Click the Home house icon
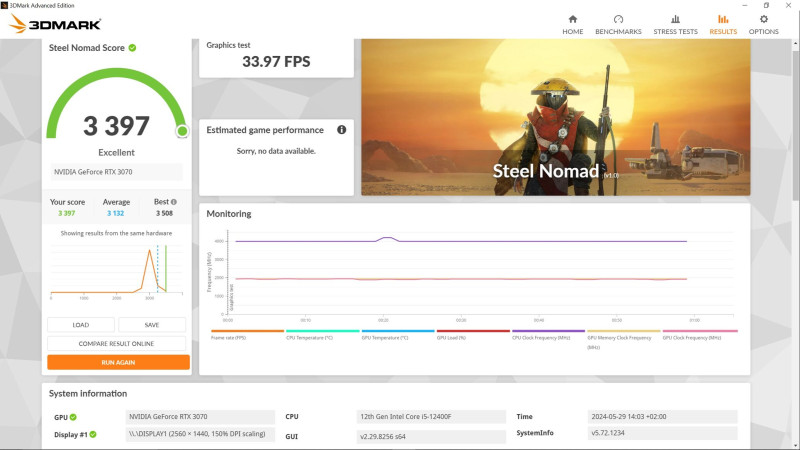The image size is (800, 450). coord(572,19)
